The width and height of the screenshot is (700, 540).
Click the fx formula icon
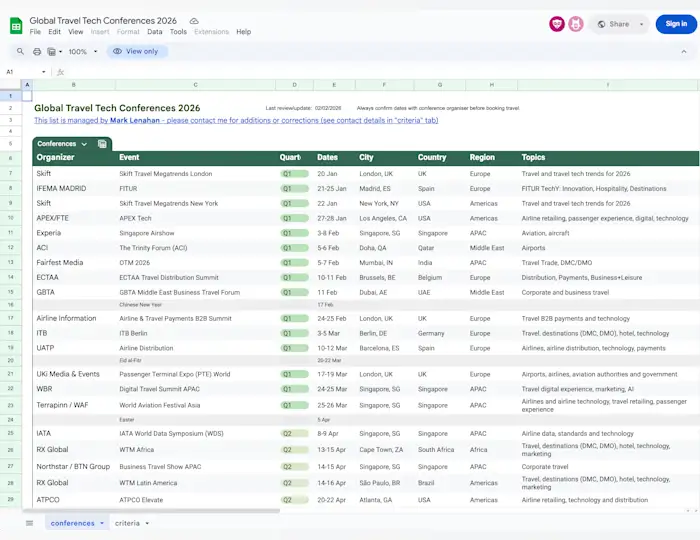click(x=61, y=72)
